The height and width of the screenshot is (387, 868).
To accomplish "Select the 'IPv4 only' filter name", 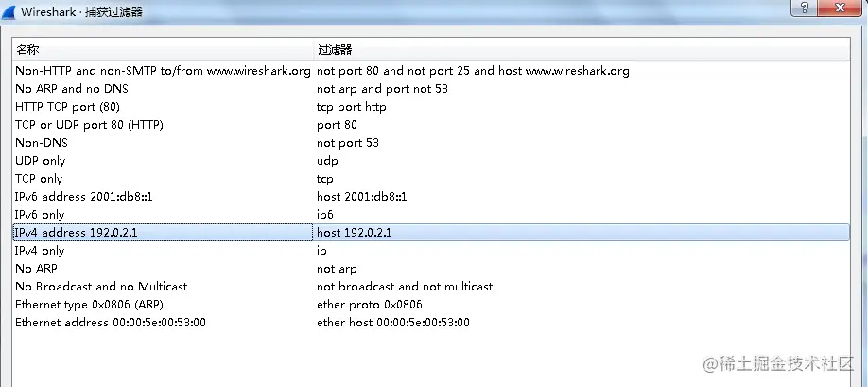I will (x=40, y=251).
